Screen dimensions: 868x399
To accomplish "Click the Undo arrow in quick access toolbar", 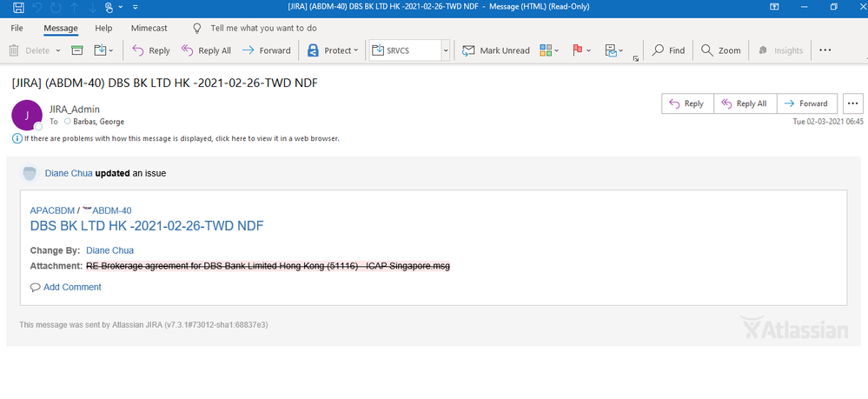I will pyautogui.click(x=37, y=7).
